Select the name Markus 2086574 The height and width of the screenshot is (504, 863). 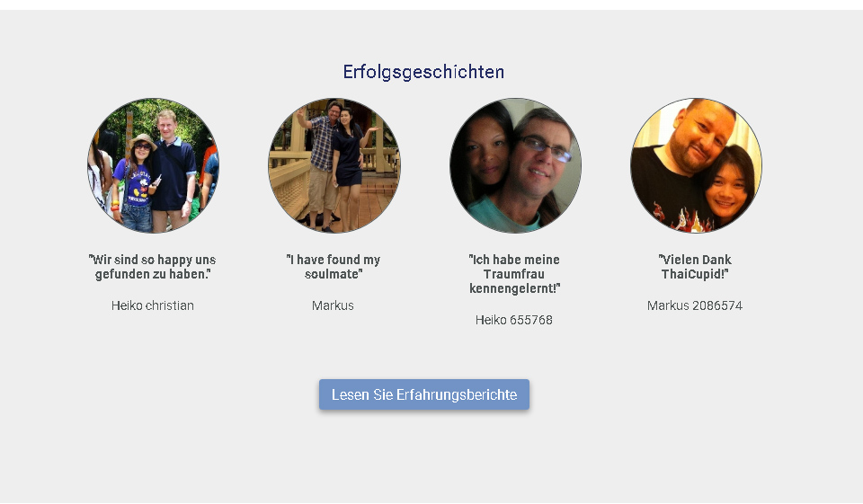point(695,305)
